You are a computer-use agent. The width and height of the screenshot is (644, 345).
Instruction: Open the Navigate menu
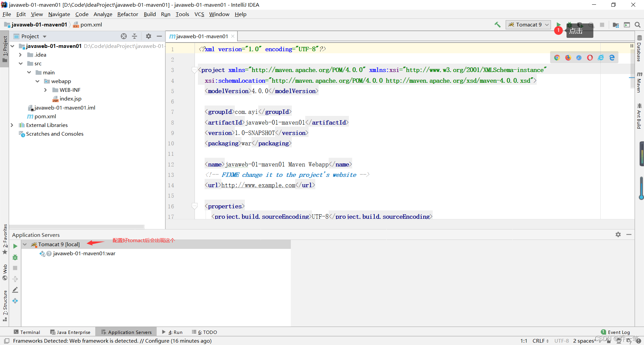tap(59, 14)
